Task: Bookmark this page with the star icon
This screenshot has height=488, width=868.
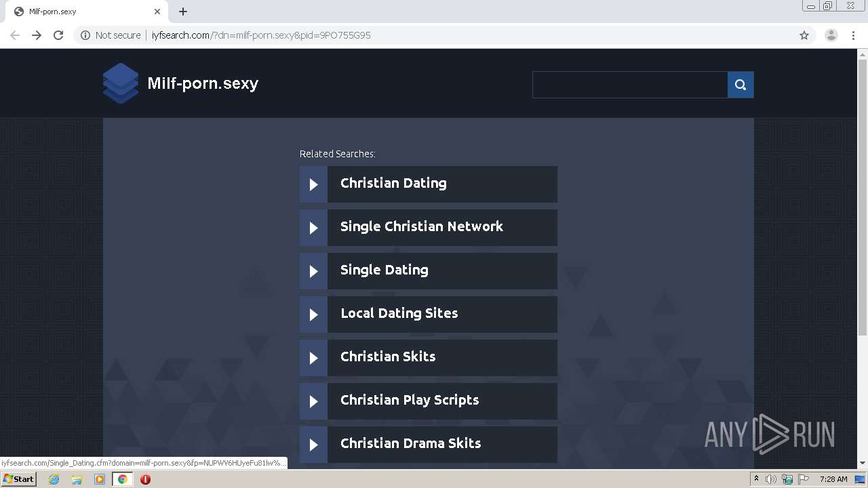Action: pos(804,35)
